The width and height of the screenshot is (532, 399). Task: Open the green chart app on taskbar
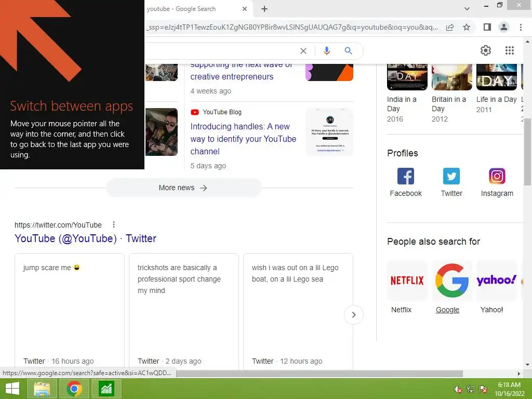coord(106,389)
